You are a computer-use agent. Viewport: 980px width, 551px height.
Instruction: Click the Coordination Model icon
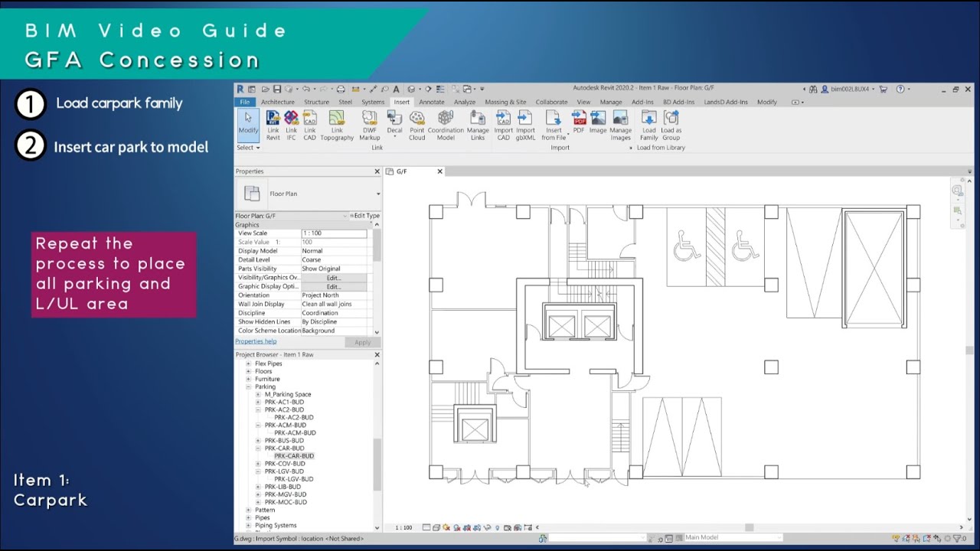coord(446,126)
